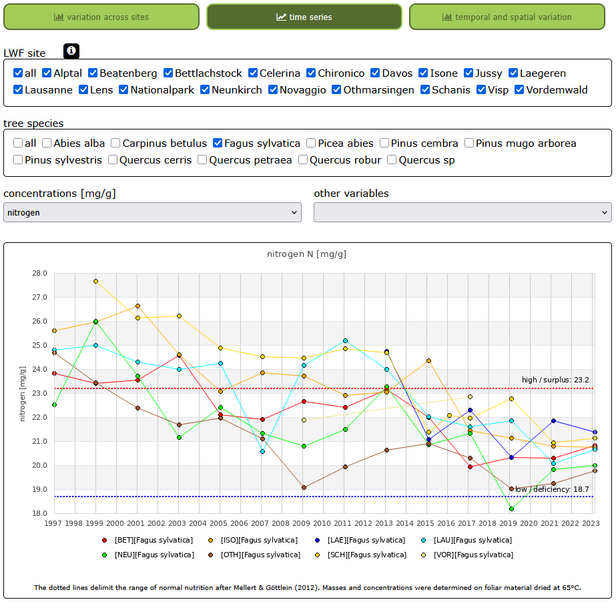Open the concentrations nitrogen dropdown
Screen dimensions: 616x612
click(x=152, y=213)
